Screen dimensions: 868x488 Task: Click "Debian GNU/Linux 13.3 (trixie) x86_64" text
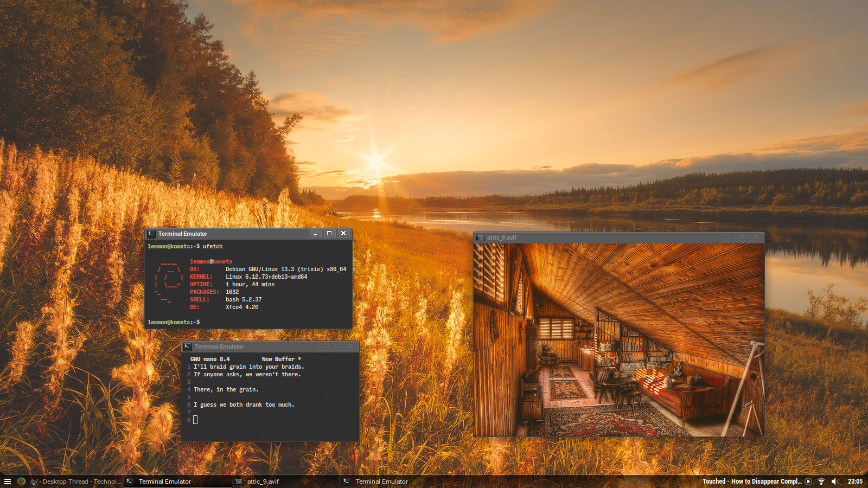point(286,269)
